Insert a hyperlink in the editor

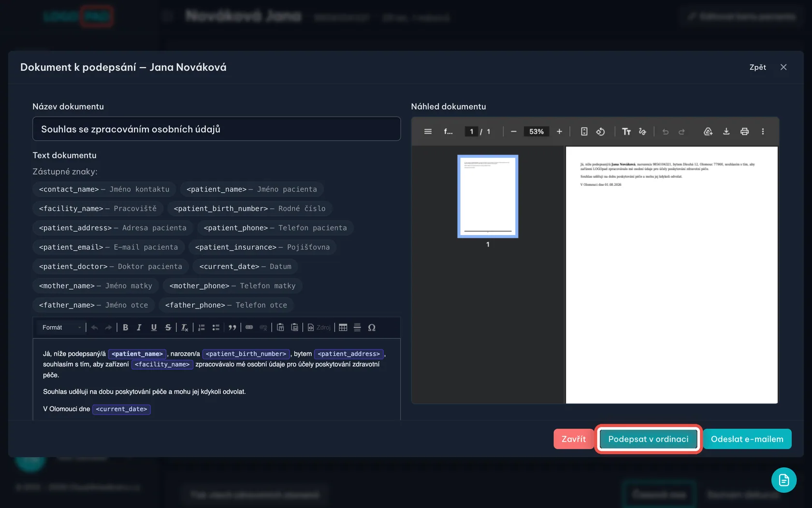tap(249, 328)
